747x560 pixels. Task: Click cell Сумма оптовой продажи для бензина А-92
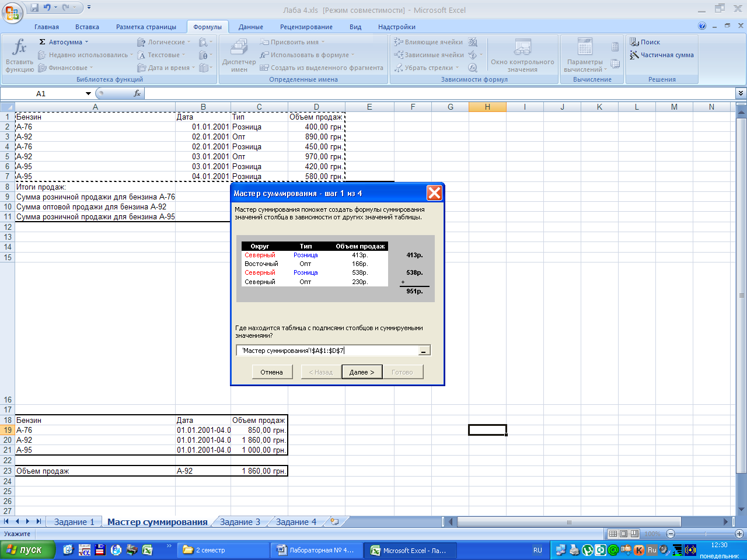tap(95, 206)
